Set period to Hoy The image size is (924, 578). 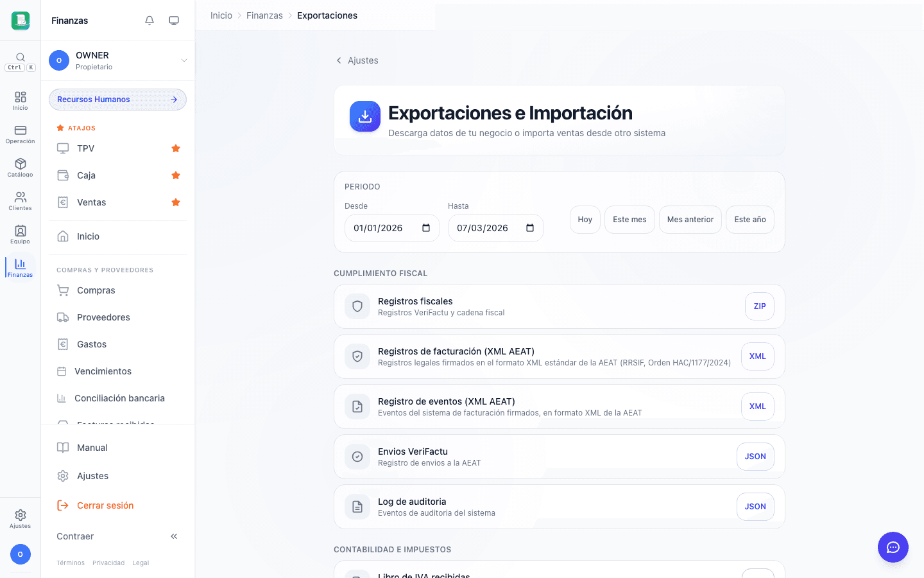[x=585, y=220]
